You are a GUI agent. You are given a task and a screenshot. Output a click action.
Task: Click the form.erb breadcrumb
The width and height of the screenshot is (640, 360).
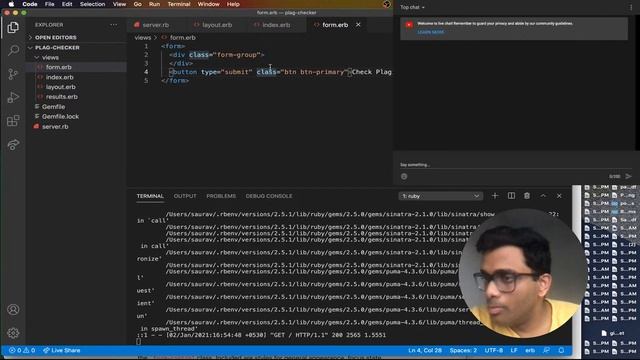pos(182,38)
